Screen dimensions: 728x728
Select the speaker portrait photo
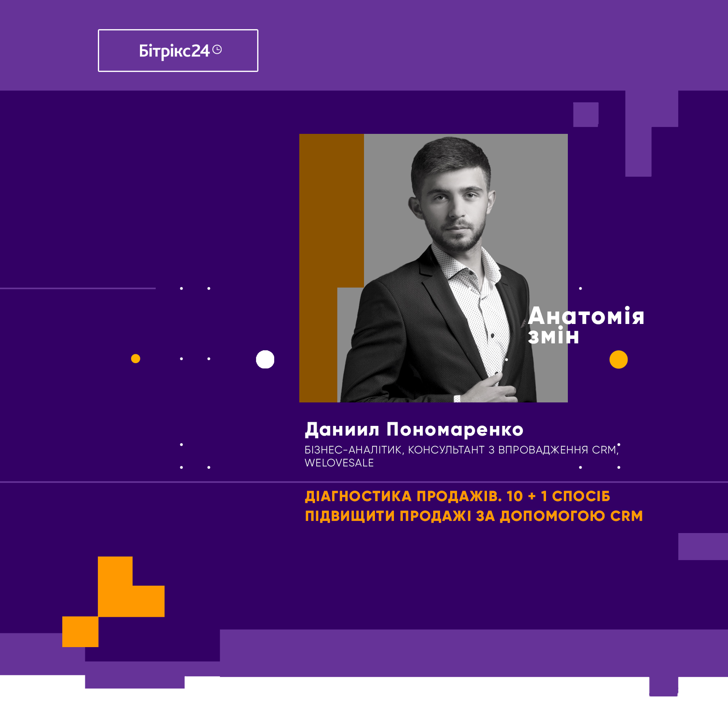(434, 268)
